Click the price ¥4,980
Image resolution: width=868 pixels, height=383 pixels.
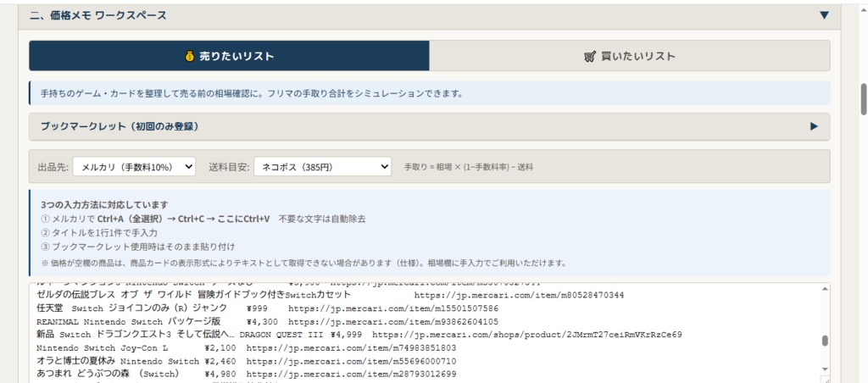[x=220, y=375]
